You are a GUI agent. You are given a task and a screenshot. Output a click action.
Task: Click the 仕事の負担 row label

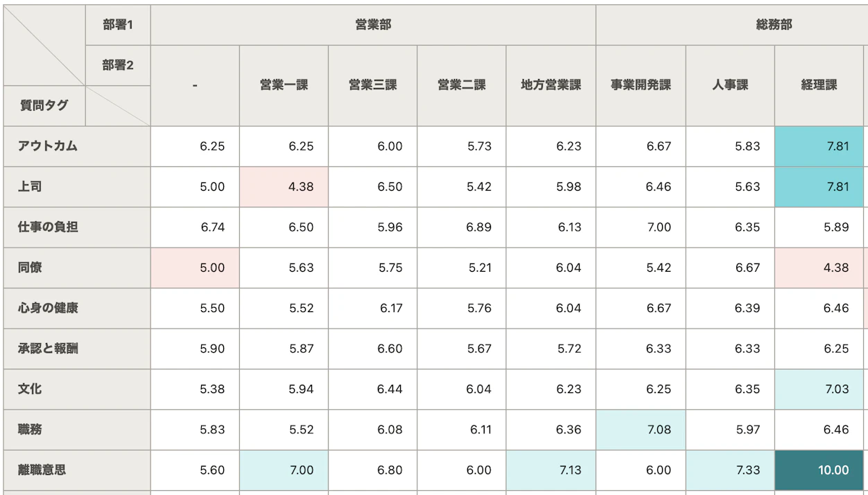coord(48,227)
